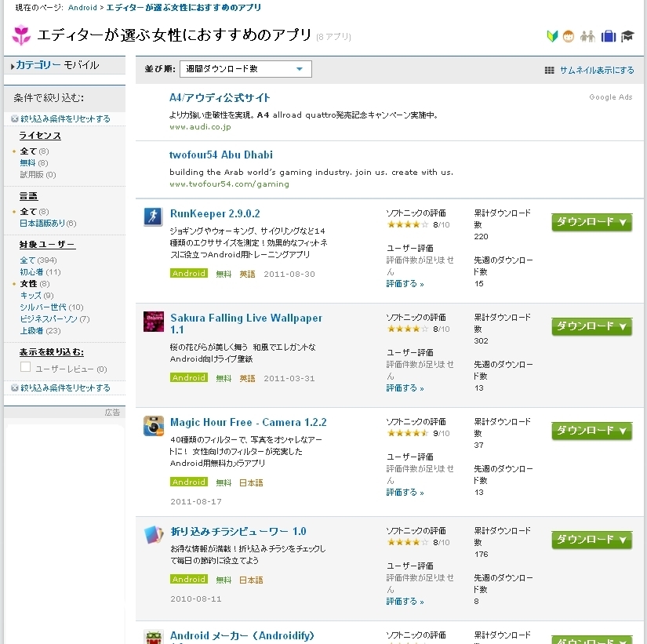
Task: Click the pink tulip women icon
Action: pos(21,35)
